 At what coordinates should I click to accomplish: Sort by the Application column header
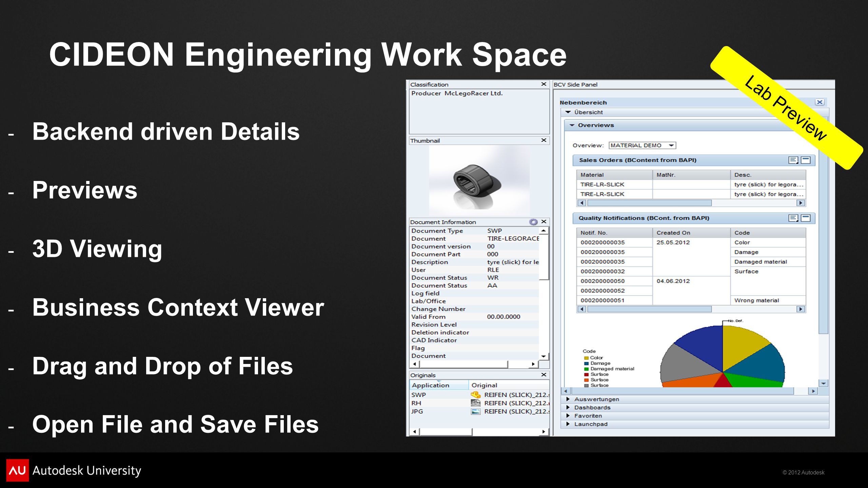tap(439, 385)
